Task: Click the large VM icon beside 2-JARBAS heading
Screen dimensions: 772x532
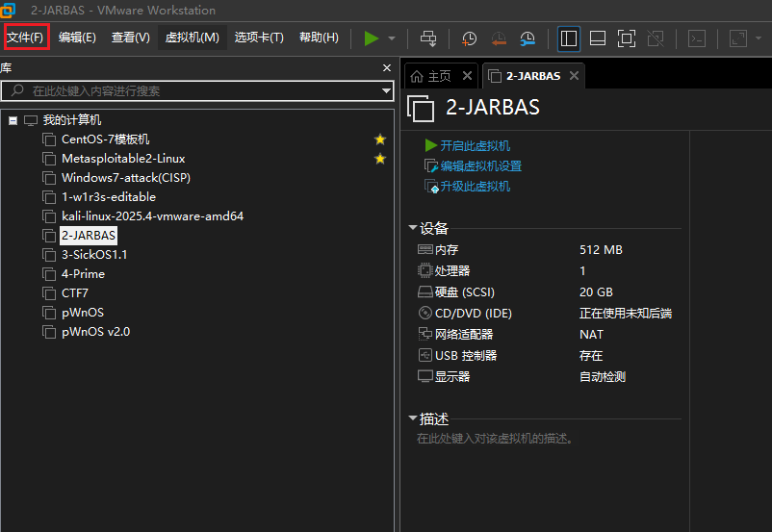Action: (x=421, y=109)
